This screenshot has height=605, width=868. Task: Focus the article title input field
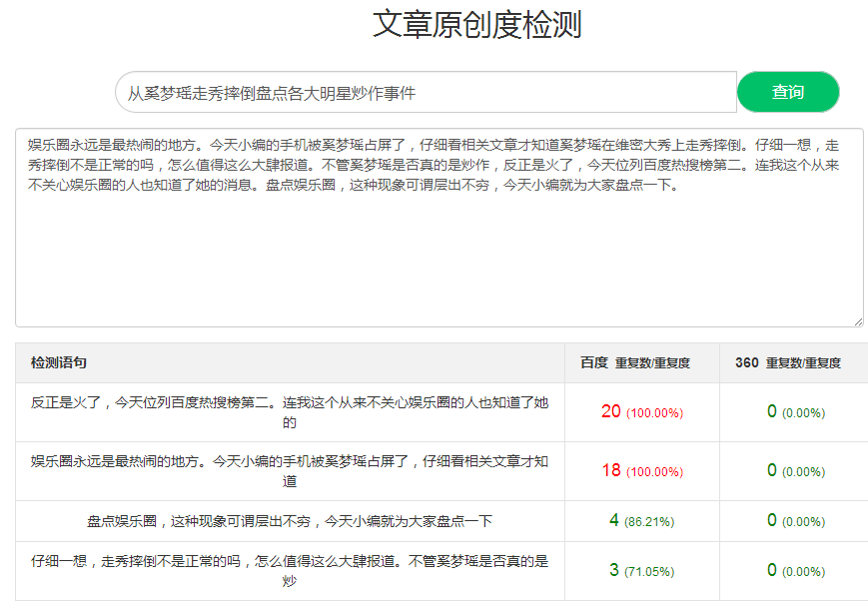click(425, 93)
